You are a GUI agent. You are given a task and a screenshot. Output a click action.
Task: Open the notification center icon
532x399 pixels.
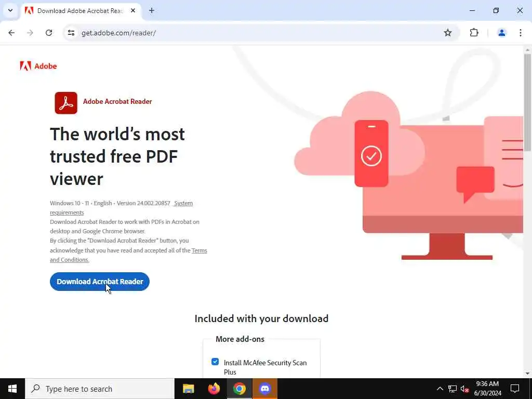point(515,389)
